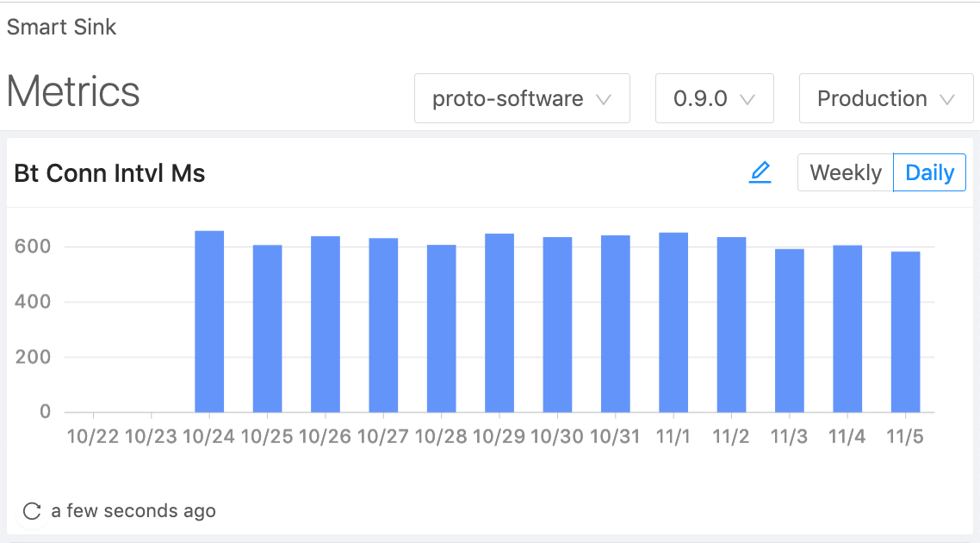Click the 10/31 bar
The height and width of the screenshot is (543, 980).
point(616,324)
